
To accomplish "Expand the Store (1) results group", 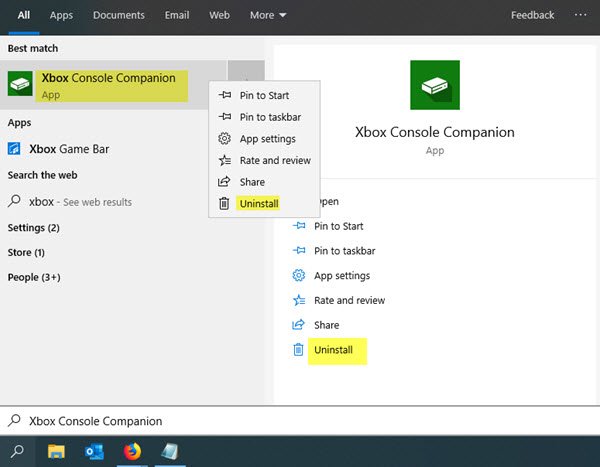I will (x=26, y=253).
